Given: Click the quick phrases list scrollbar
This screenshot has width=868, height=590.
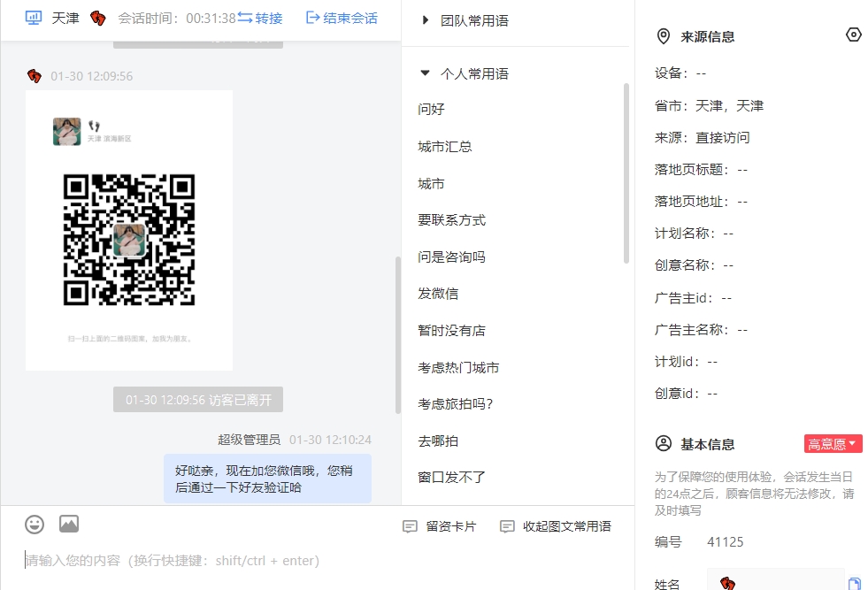Looking at the screenshot, I should pyautogui.click(x=626, y=173).
